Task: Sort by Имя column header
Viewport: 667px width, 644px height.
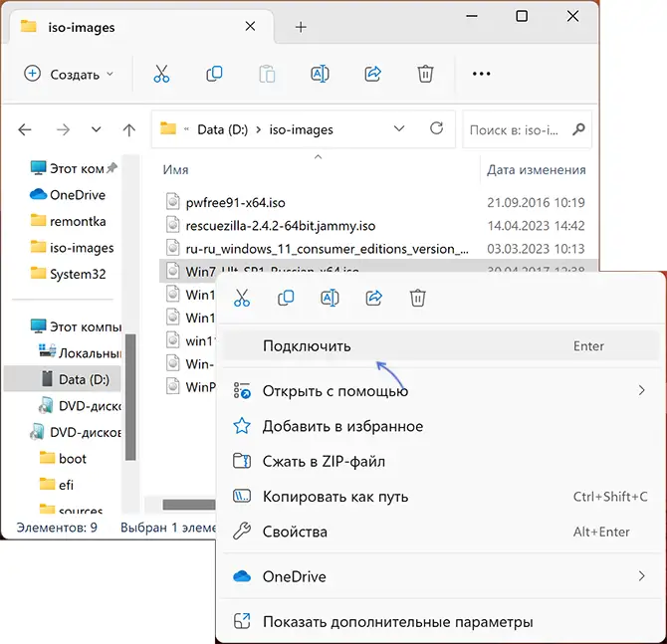Action: tap(175, 169)
